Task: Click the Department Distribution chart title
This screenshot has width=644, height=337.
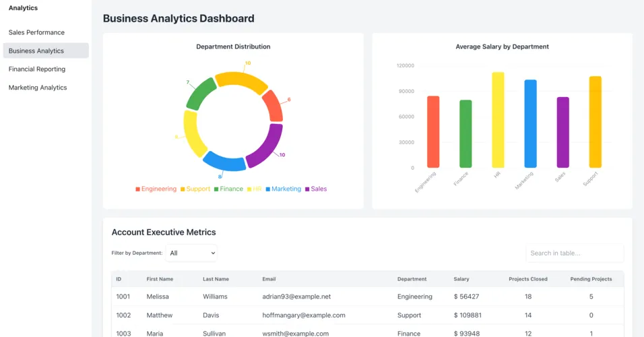Action: click(233, 47)
